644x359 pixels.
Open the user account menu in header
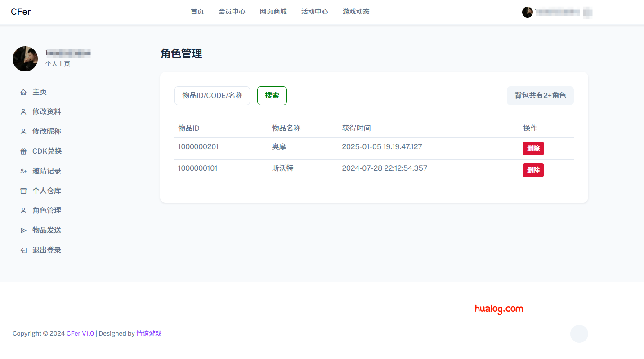point(557,12)
